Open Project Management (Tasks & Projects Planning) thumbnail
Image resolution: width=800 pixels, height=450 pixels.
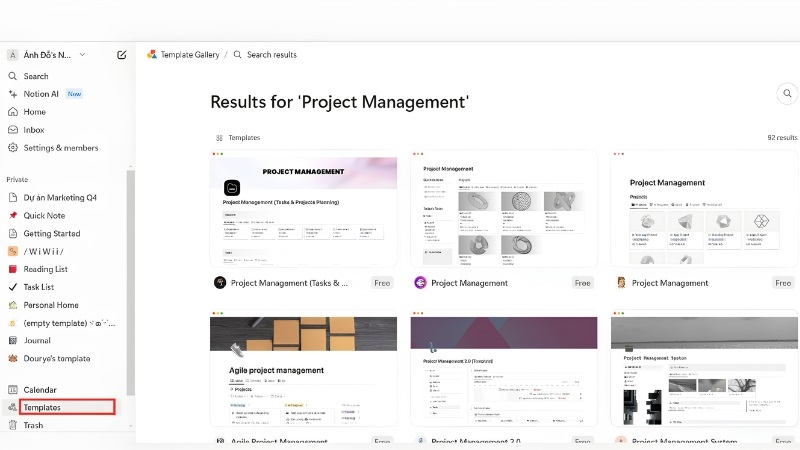(303, 209)
